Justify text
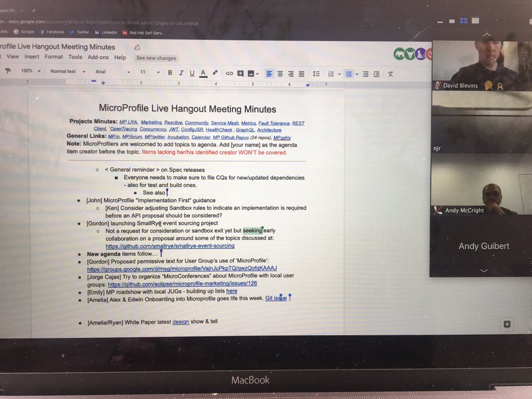532x399 pixels. [301, 74]
